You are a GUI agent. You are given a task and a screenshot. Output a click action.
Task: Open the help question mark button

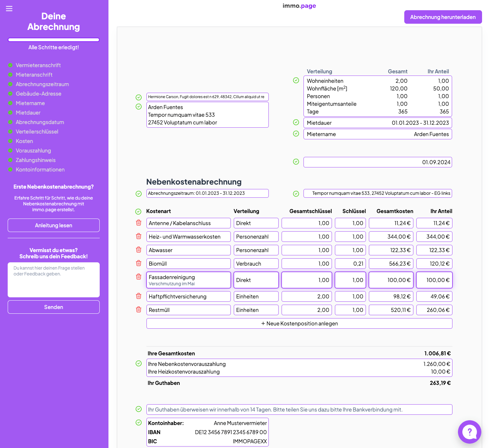click(x=470, y=432)
